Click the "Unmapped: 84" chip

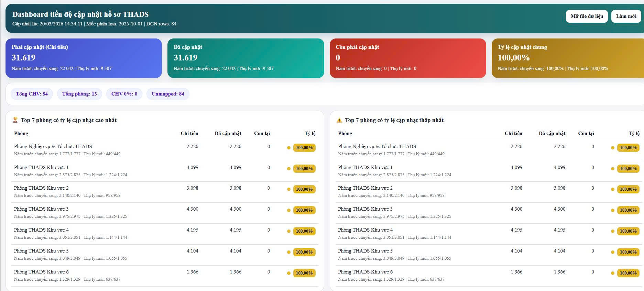pos(168,94)
